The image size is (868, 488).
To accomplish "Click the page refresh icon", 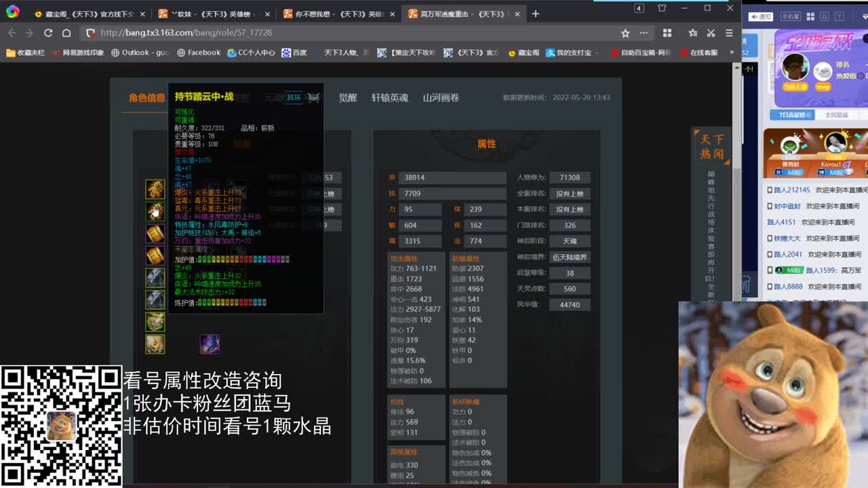I will pos(48,32).
